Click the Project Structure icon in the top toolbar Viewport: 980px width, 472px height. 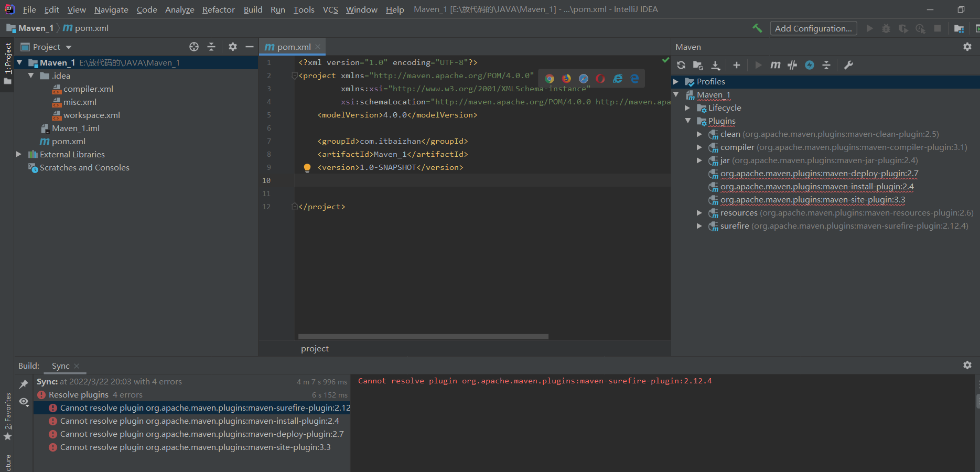tap(959, 28)
